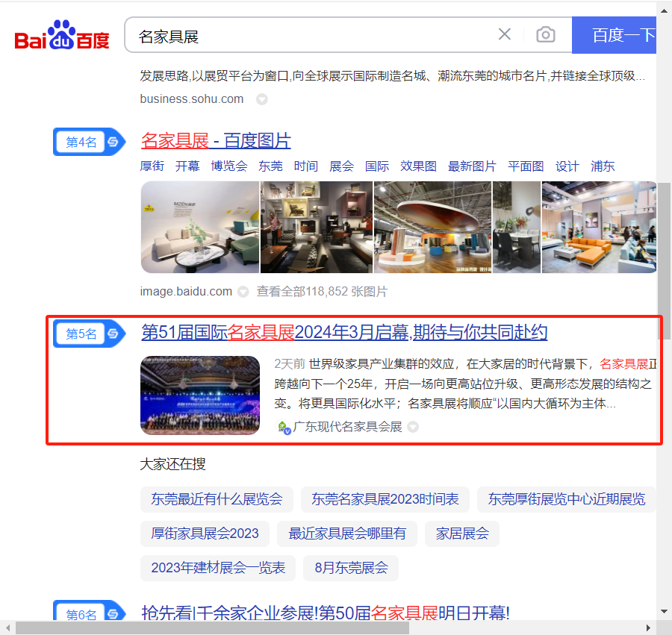Open 名家具展 - 百度图片 link
This screenshot has height=635, width=672.
pos(216,140)
